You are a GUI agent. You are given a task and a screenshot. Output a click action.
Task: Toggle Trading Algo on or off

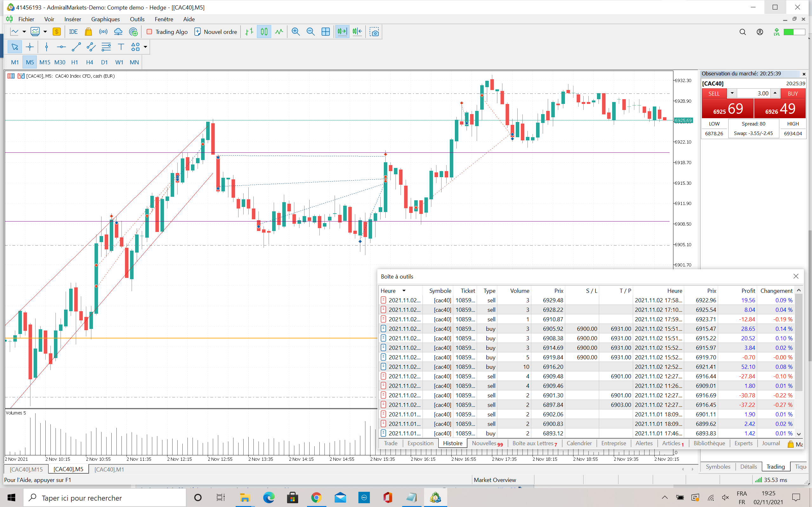[167, 32]
